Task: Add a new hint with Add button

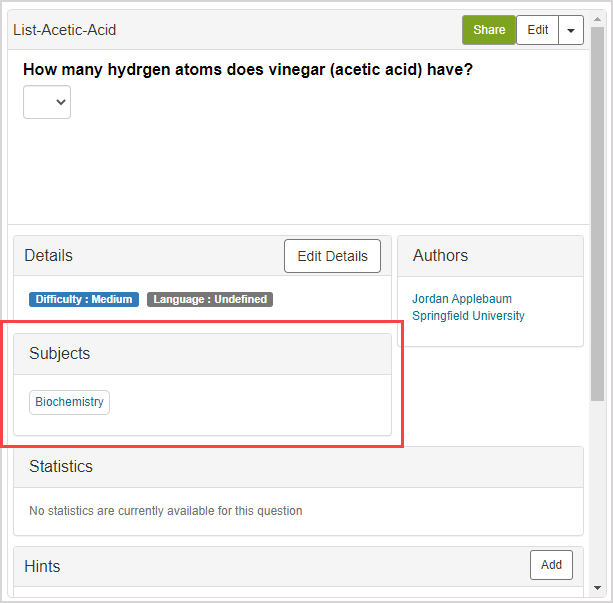Action: (551, 565)
